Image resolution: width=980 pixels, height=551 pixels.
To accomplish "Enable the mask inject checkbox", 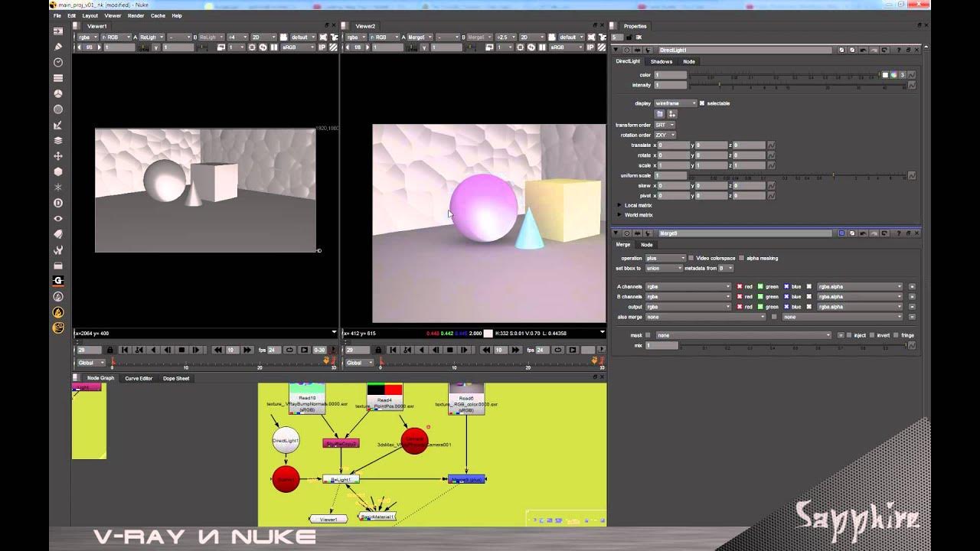I will (x=850, y=335).
